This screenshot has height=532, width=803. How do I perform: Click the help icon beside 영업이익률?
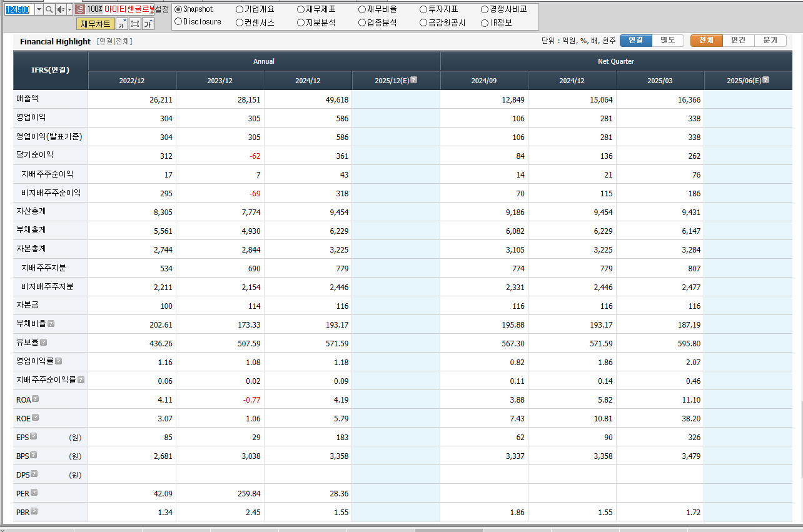point(59,361)
